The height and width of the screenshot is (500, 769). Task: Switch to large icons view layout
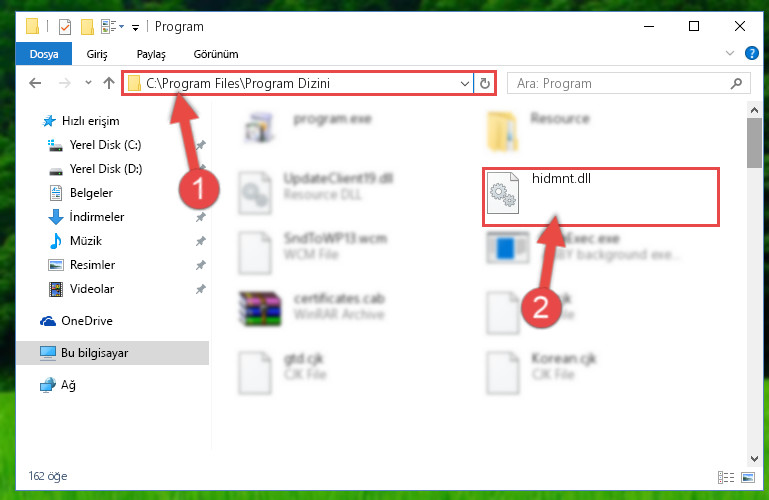tap(748, 477)
